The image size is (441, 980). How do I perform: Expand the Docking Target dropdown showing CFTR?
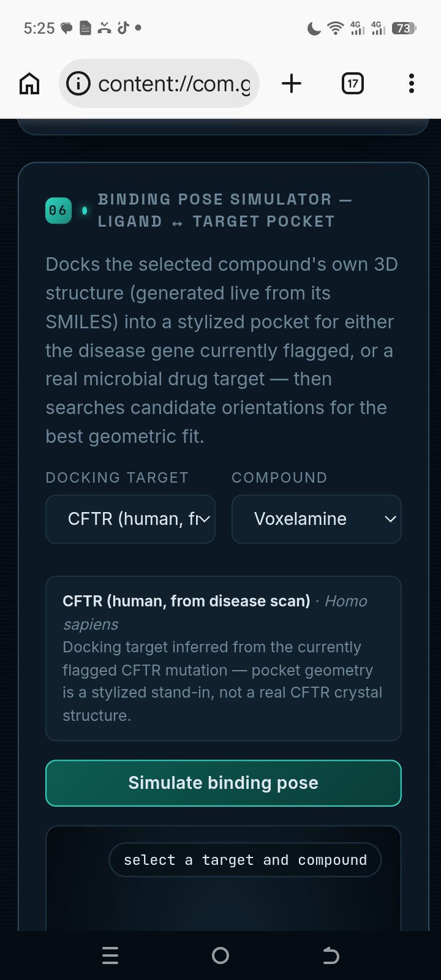[x=130, y=519]
